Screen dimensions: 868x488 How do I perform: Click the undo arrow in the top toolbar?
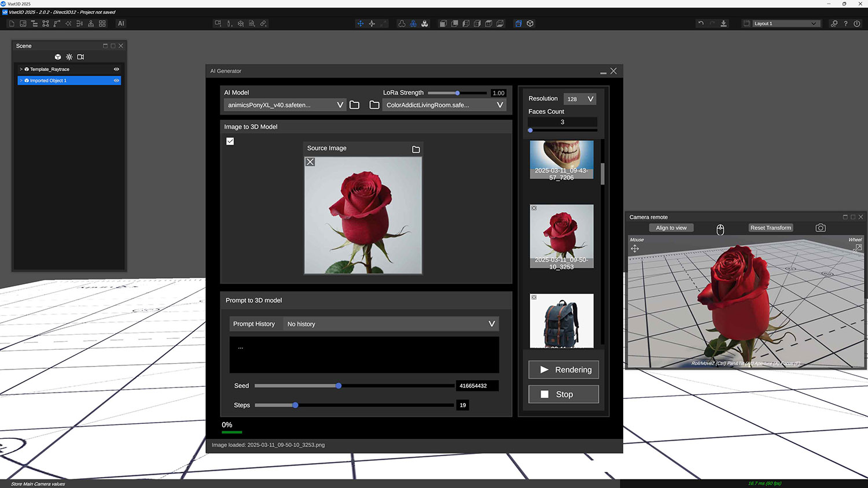701,24
